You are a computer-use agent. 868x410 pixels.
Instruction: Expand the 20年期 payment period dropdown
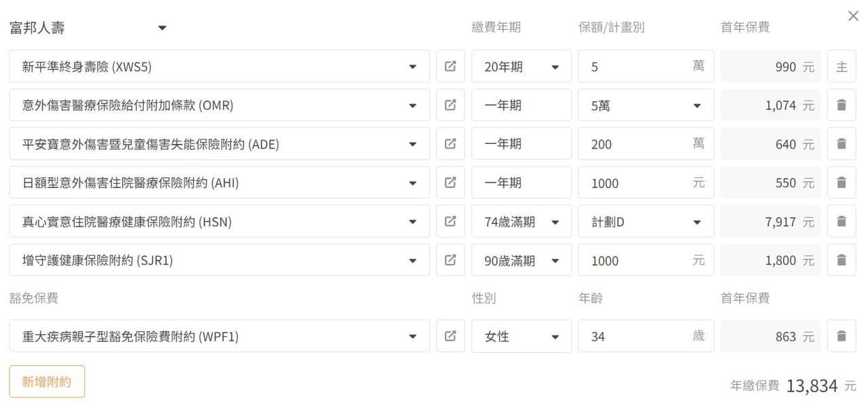pos(521,67)
